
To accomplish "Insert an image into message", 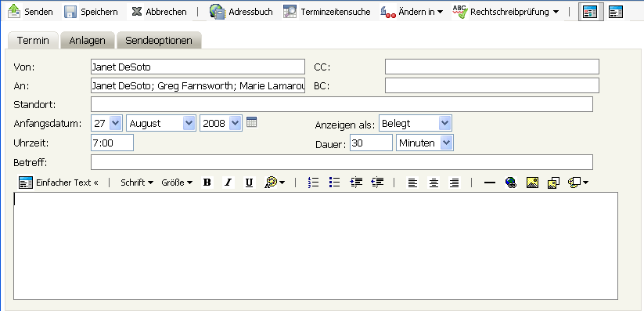I will tap(532, 183).
